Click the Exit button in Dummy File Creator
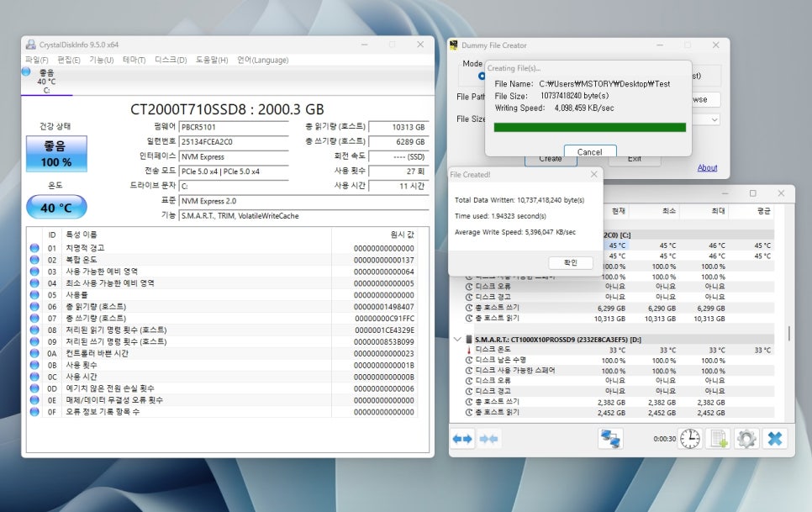This screenshot has height=512, width=812. [x=635, y=160]
